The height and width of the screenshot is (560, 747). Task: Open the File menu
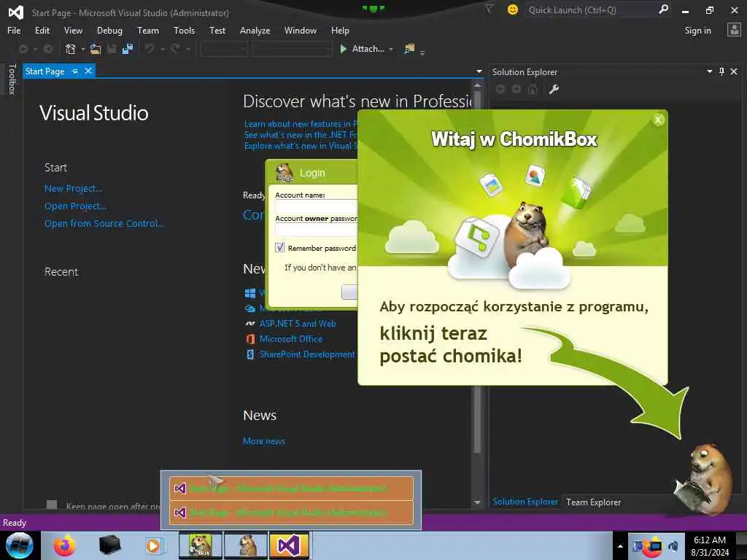point(14,31)
